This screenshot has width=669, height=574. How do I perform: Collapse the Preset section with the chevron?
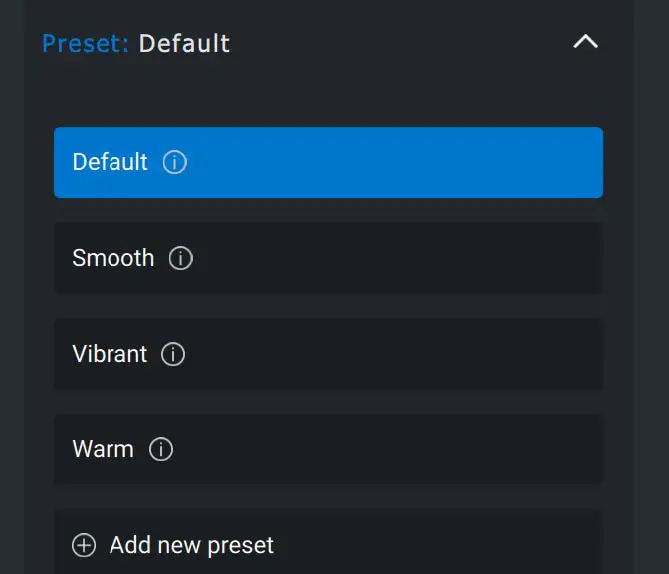[585, 42]
